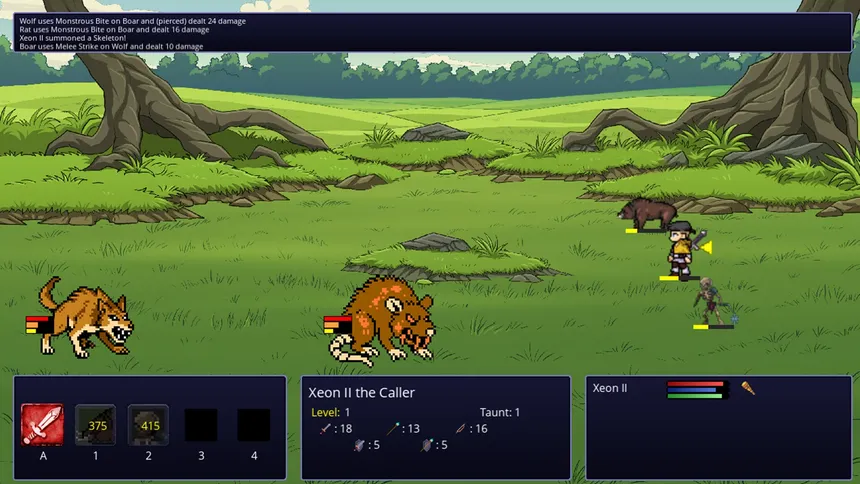The height and width of the screenshot is (484, 860).
Task: Click the magic wand stat icon showing 13
Action: (x=393, y=429)
